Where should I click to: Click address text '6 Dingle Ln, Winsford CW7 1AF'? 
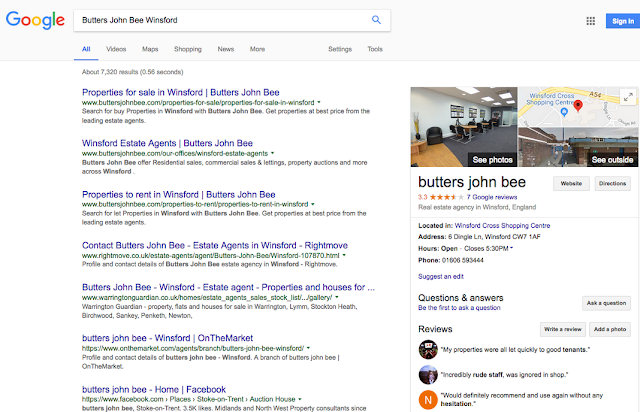[x=494, y=237]
